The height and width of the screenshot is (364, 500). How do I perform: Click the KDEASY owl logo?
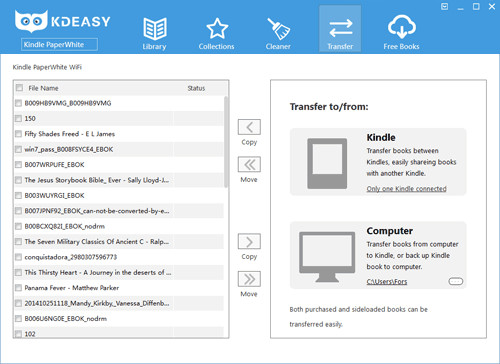(x=31, y=21)
